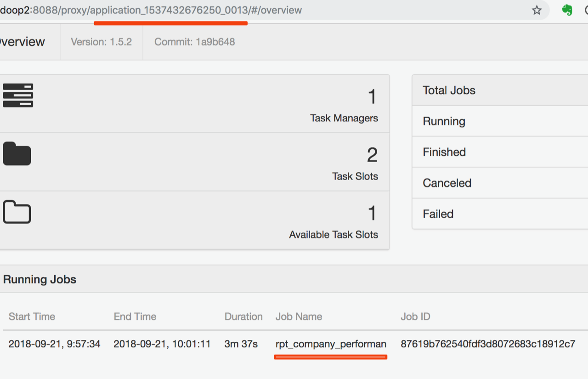Open the rpt_company_performan job link

click(x=331, y=344)
